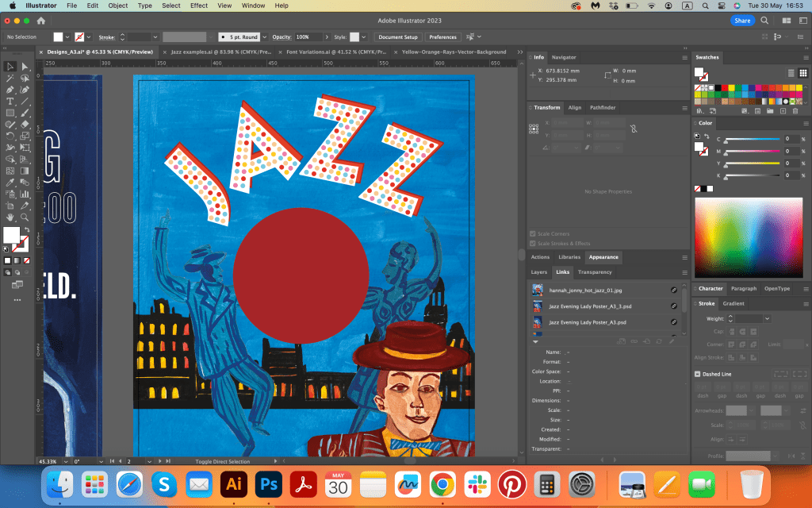
Task: Click the Share button
Action: coord(742,21)
